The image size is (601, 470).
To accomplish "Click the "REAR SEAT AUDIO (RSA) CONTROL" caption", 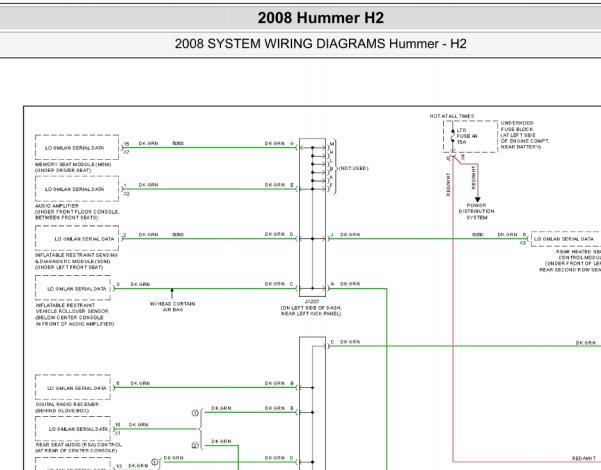I will click(x=78, y=448).
